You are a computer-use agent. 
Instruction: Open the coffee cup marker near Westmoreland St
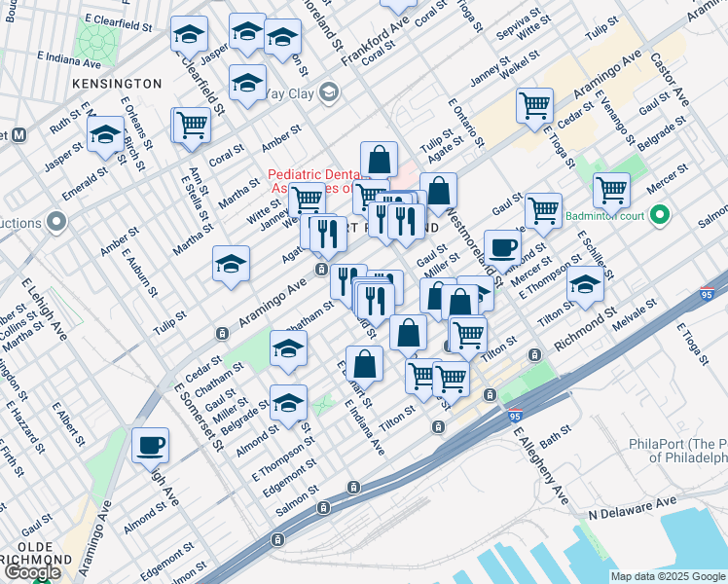pos(503,249)
